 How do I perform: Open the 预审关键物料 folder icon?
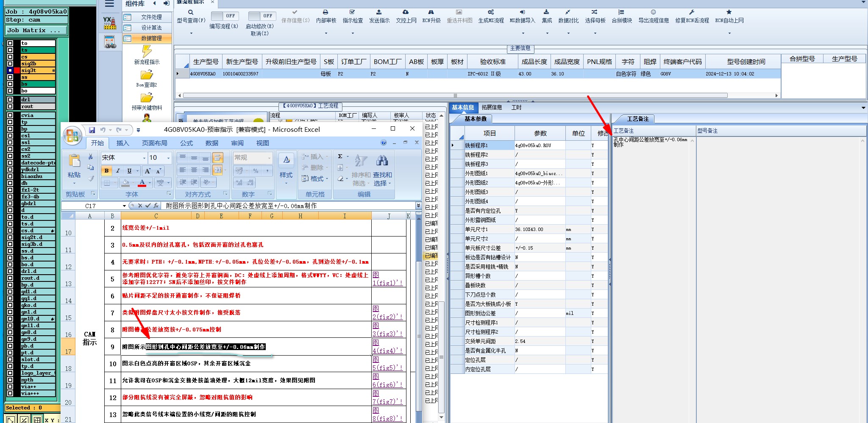point(147,98)
